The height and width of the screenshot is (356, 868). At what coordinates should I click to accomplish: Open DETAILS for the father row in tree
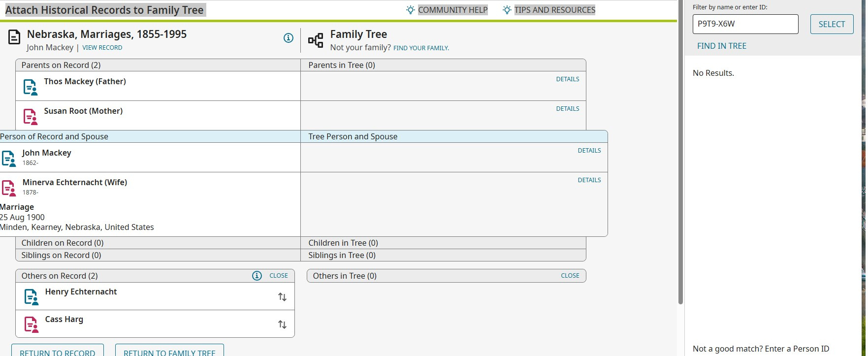568,79
